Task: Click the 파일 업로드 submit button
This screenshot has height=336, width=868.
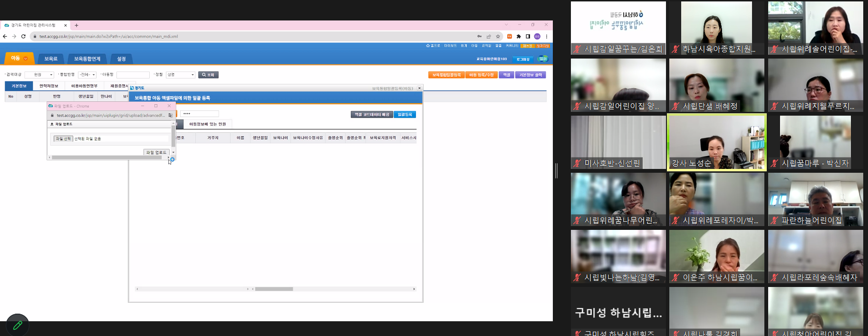Action: pyautogui.click(x=156, y=152)
